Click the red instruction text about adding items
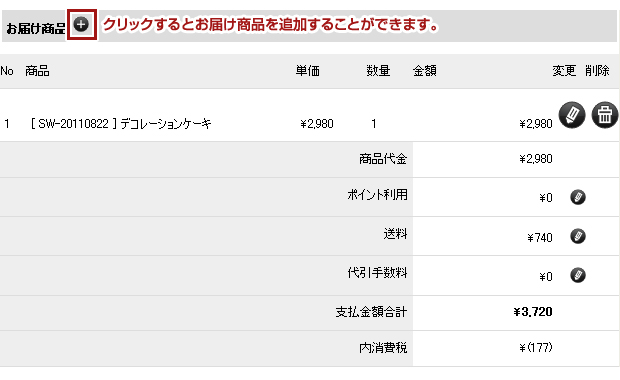The width and height of the screenshot is (620, 380). click(271, 25)
